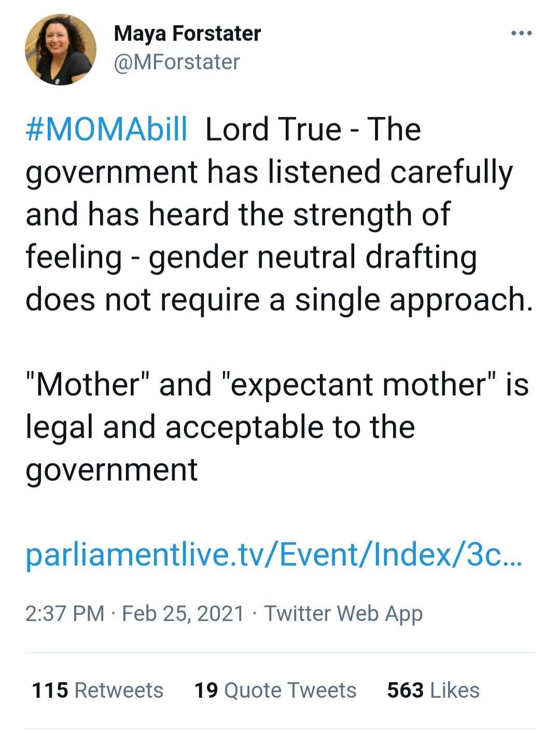Open the tweet's three-dot more options menu
Viewport: 560px width, 746px height.
(521, 34)
